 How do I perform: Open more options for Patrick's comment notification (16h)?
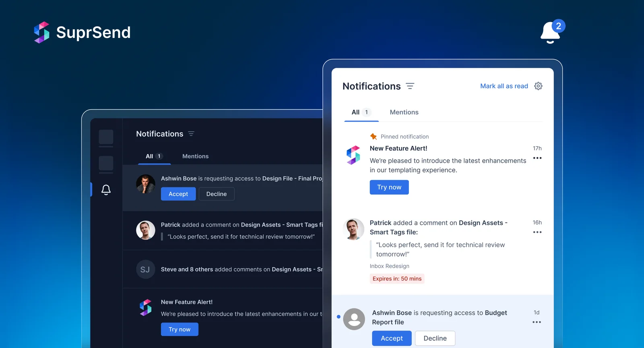[x=537, y=232]
